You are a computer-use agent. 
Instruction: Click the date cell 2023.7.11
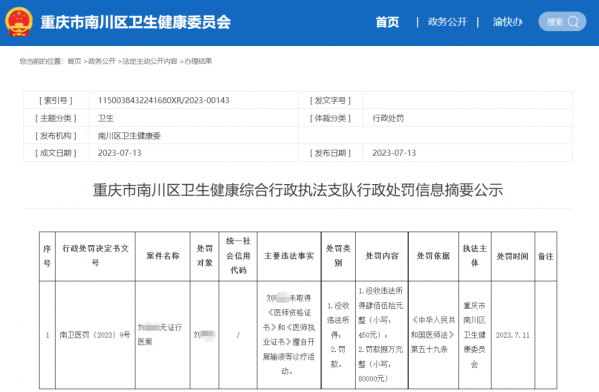point(513,335)
